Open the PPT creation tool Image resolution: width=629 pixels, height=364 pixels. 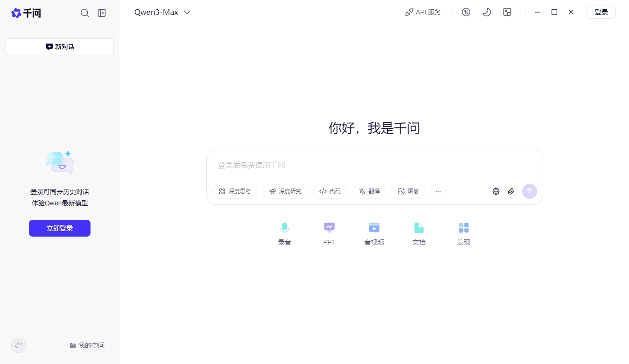[329, 232]
